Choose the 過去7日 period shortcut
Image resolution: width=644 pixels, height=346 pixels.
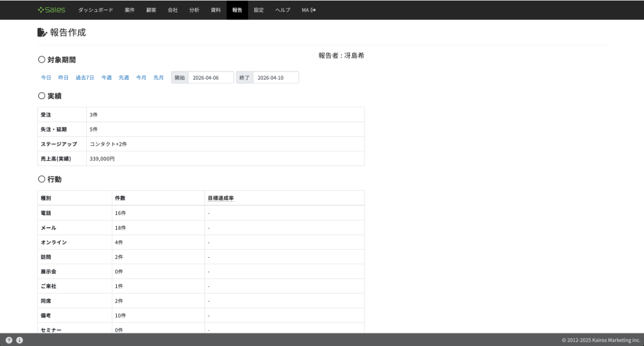[x=85, y=78]
